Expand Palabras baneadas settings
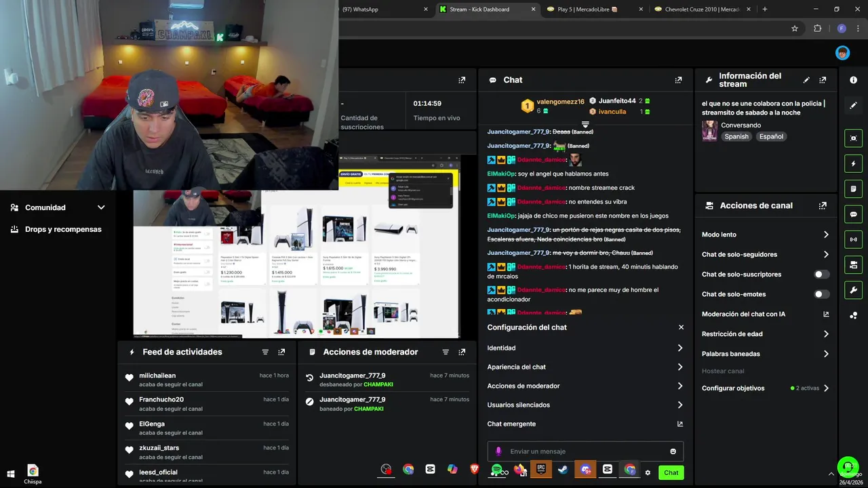868x488 pixels. coord(766,354)
